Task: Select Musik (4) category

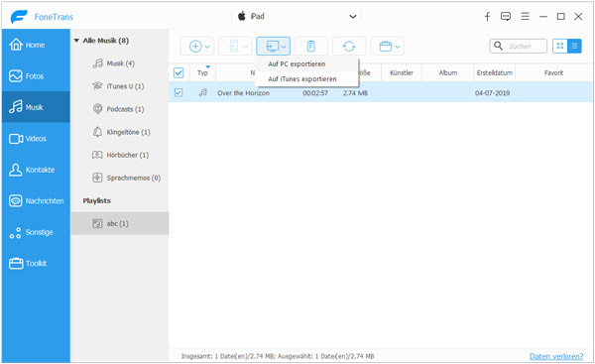Action: tap(120, 63)
